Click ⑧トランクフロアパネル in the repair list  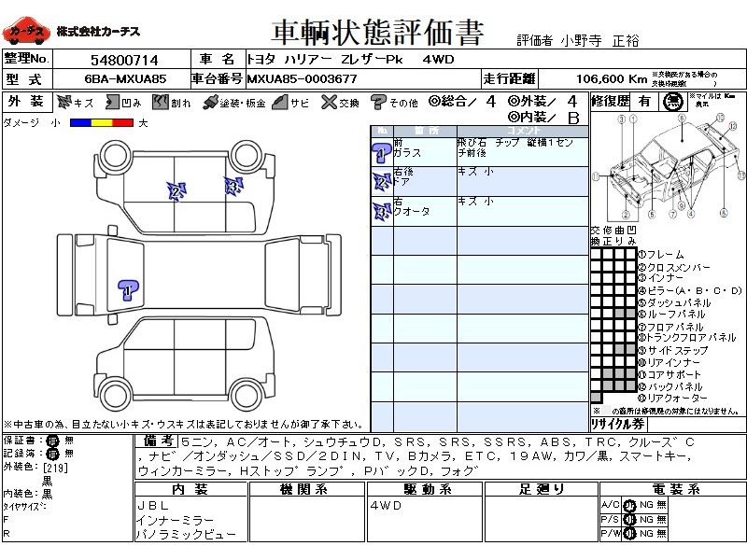click(687, 338)
